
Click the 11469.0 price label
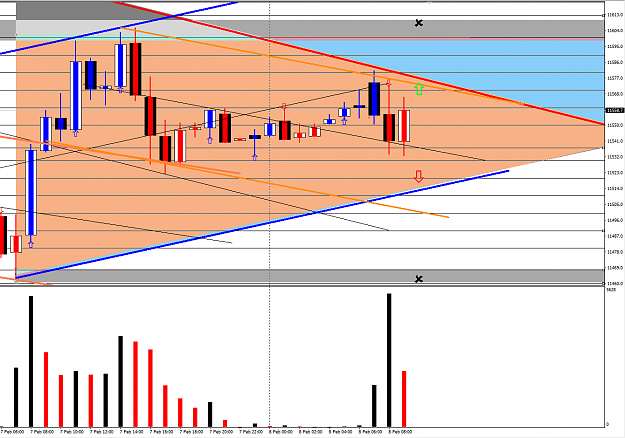pyautogui.click(x=615, y=268)
